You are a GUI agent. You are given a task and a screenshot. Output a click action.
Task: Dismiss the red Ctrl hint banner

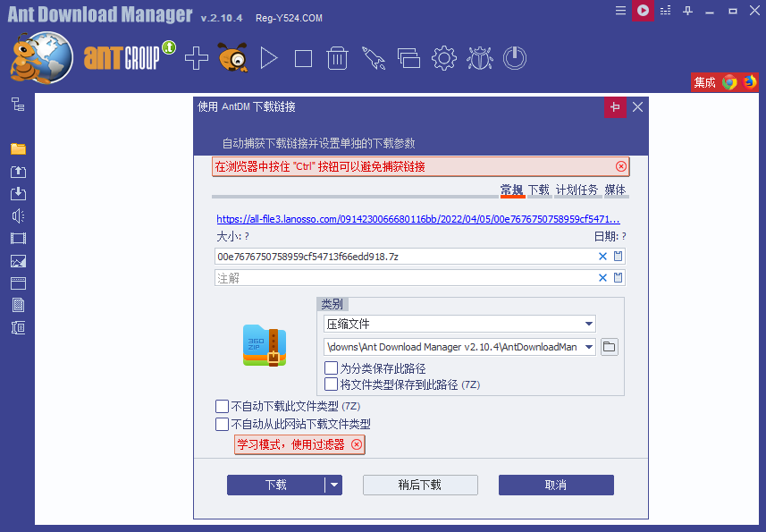(621, 166)
